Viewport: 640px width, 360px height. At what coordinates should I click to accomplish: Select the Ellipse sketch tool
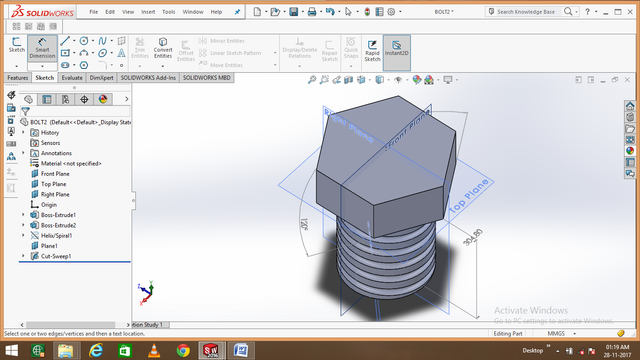click(x=102, y=53)
